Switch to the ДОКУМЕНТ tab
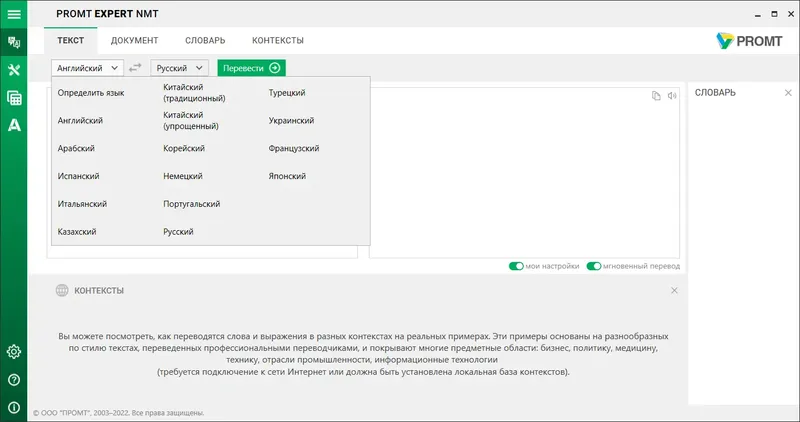This screenshot has height=422, width=800. point(134,40)
